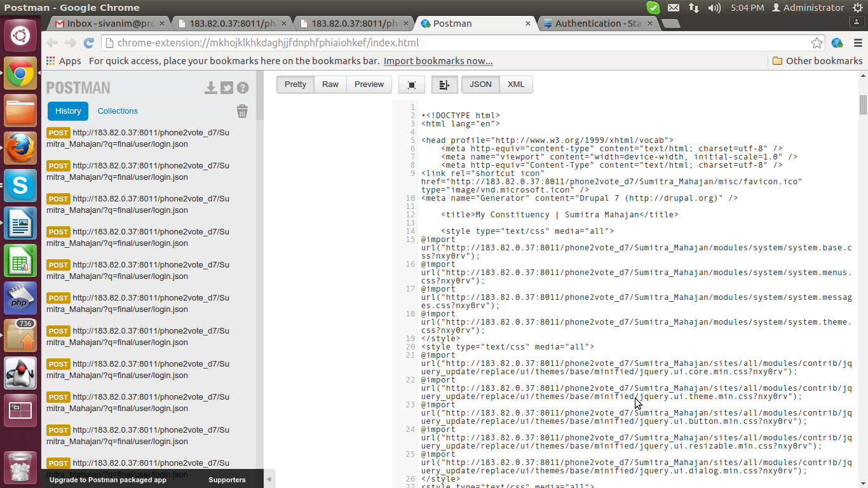The image size is (868, 488).
Task: Launch Firefox from the Ubuntu launcher
Action: tap(20, 149)
